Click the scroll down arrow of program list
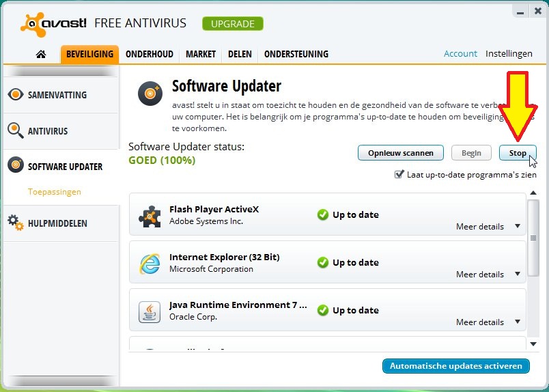The width and height of the screenshot is (549, 392). coord(533,344)
